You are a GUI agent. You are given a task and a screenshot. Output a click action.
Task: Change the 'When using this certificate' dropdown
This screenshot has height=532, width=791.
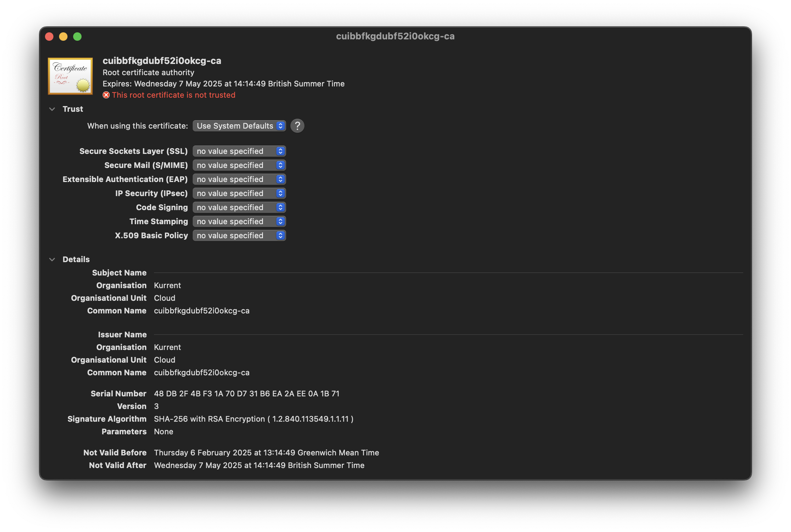click(x=238, y=125)
